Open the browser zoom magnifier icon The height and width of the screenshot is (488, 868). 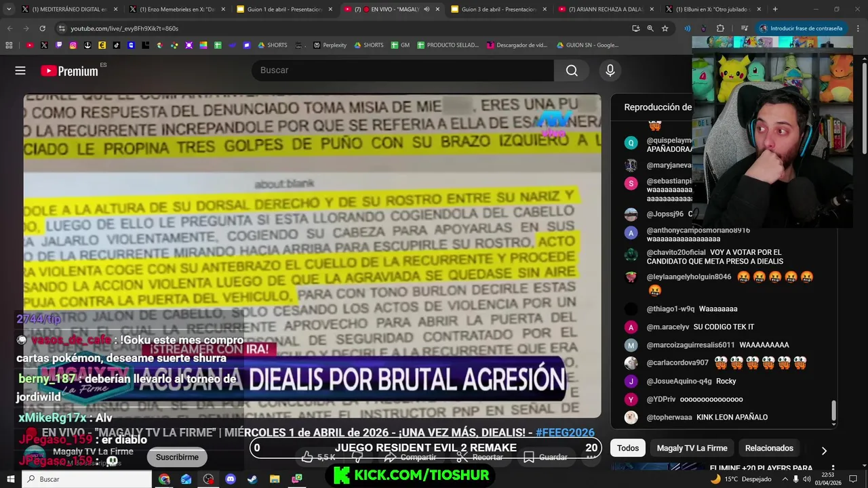[650, 28]
